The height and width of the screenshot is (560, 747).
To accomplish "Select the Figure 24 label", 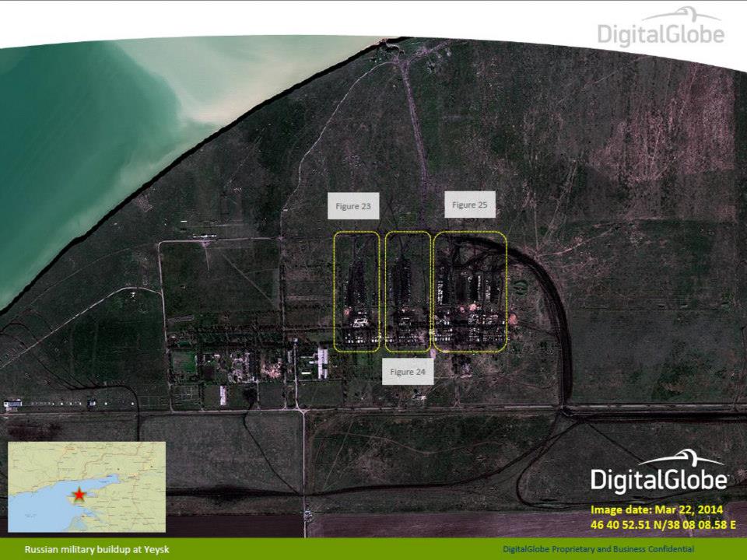I will 407,372.
